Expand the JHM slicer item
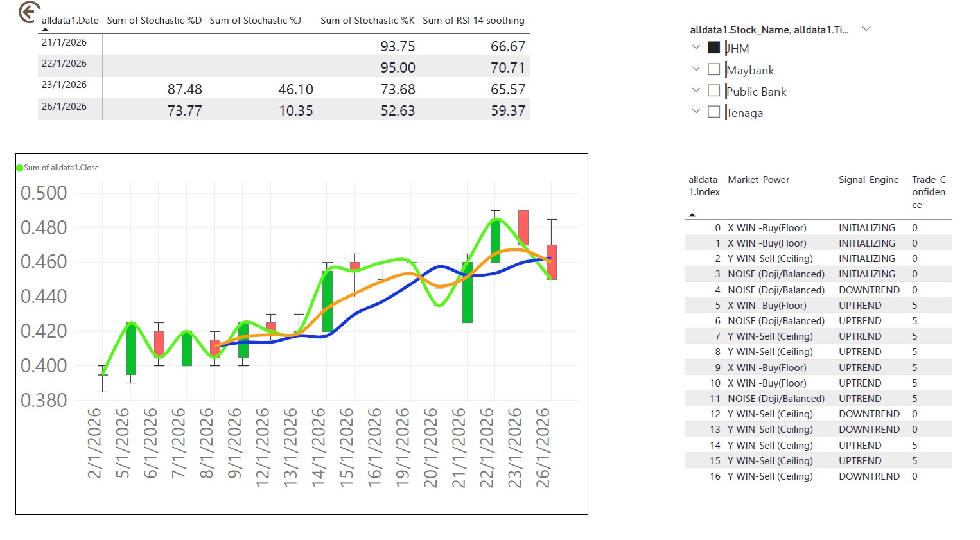Viewport: 980px width, 540px height. point(696,46)
